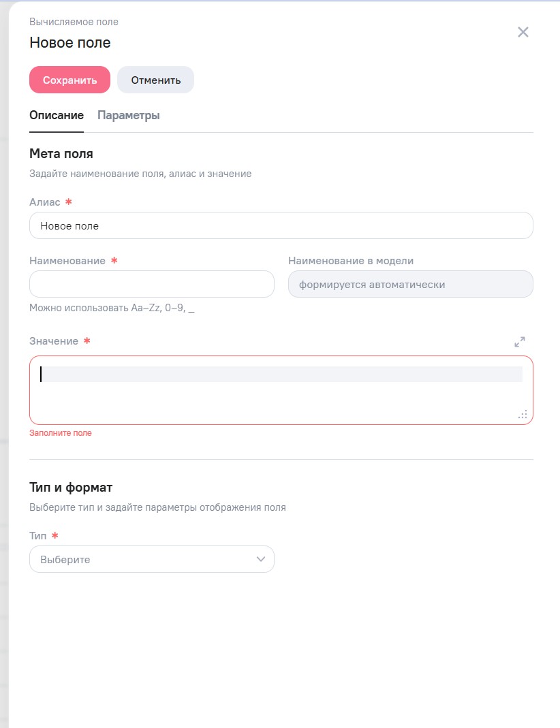The width and height of the screenshot is (560, 728).
Task: Click the Мета поля section heading
Action: (61, 154)
